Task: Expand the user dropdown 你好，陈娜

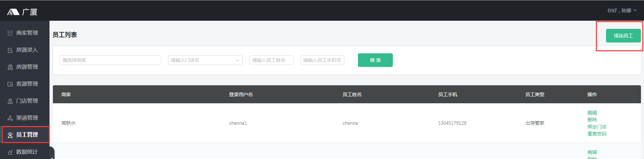Action: pos(622,11)
